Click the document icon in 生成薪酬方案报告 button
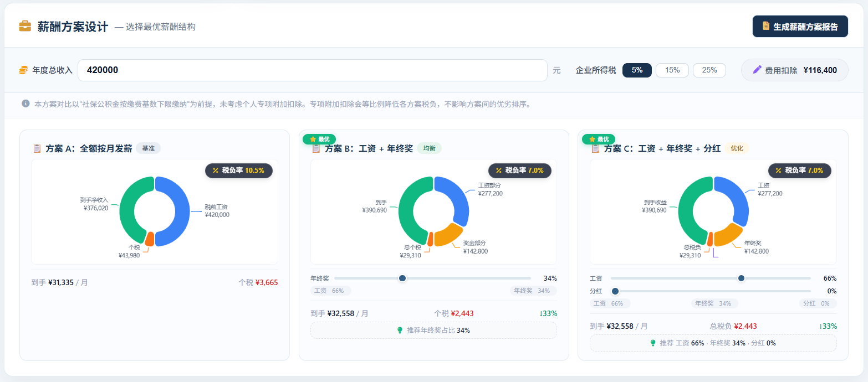This screenshot has width=868, height=382. 766,26
